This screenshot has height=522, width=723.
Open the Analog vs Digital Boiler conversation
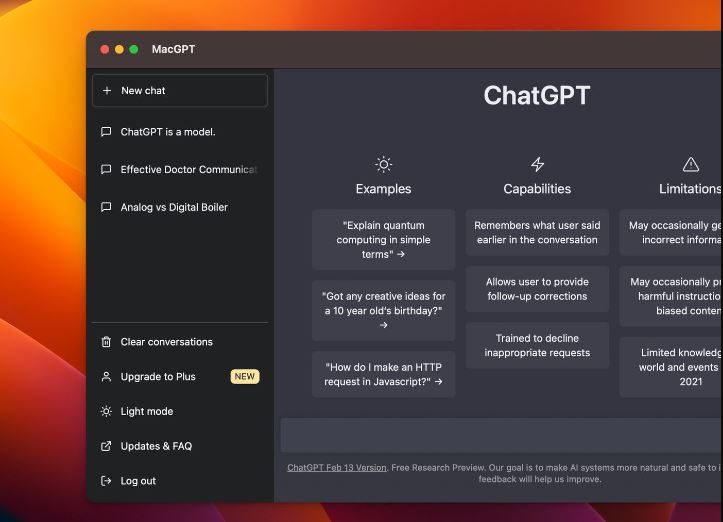coord(180,207)
